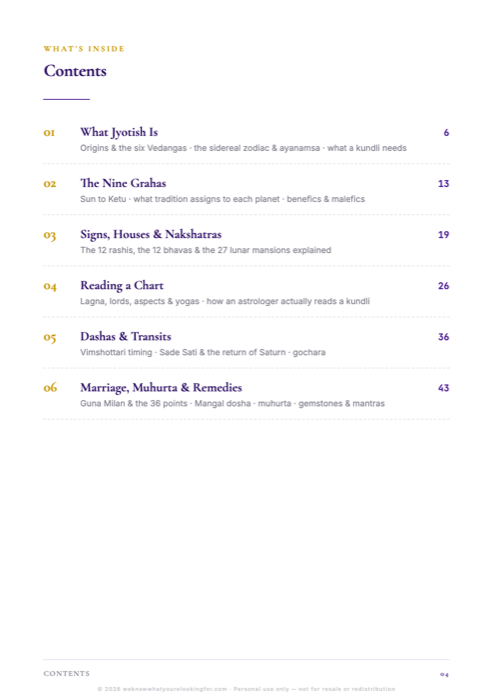Click the gold chapter number 02

point(50,184)
